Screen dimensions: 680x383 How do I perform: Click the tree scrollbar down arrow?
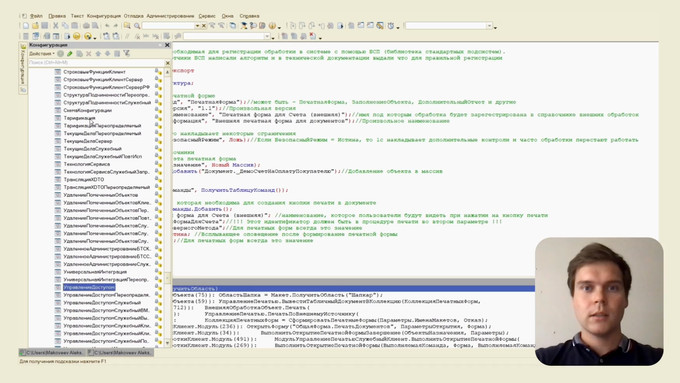(x=168, y=343)
